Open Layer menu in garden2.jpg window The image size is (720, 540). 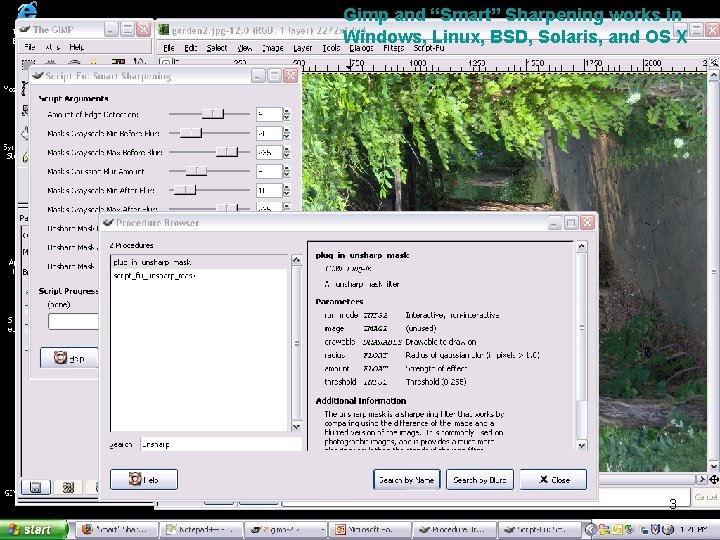303,48
